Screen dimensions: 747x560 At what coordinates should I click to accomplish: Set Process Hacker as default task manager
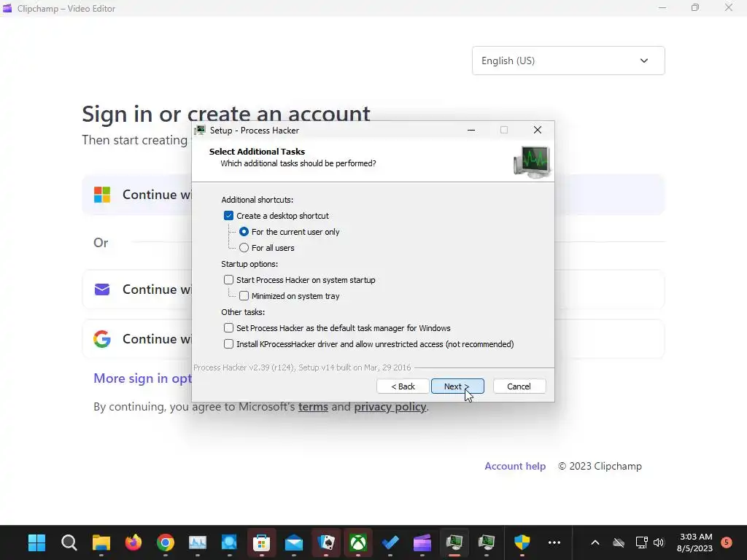click(x=228, y=328)
